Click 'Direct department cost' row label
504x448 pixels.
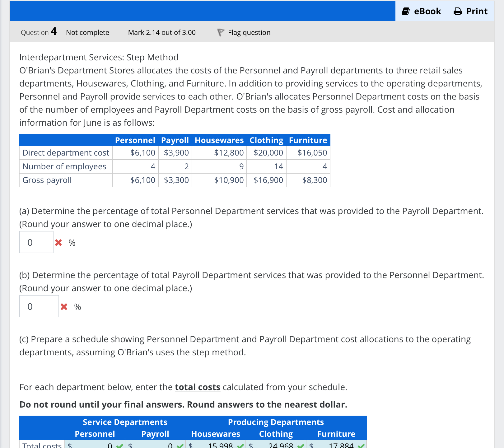click(x=66, y=153)
